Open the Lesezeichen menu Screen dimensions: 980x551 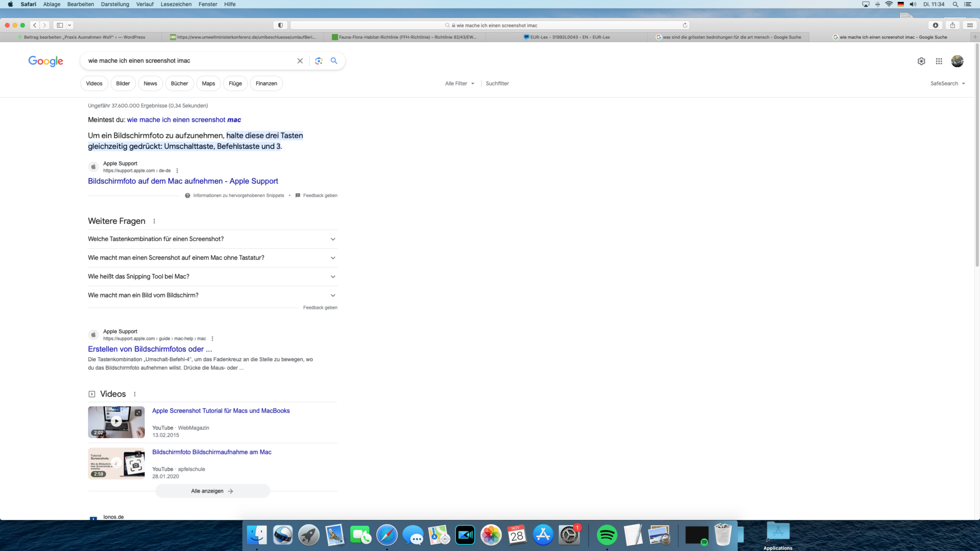coord(176,4)
